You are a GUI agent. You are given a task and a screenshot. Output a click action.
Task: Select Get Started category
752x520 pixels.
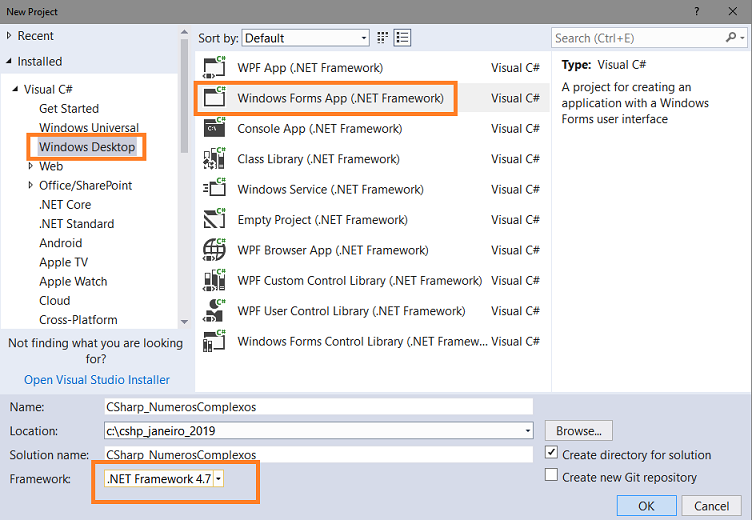click(x=69, y=108)
